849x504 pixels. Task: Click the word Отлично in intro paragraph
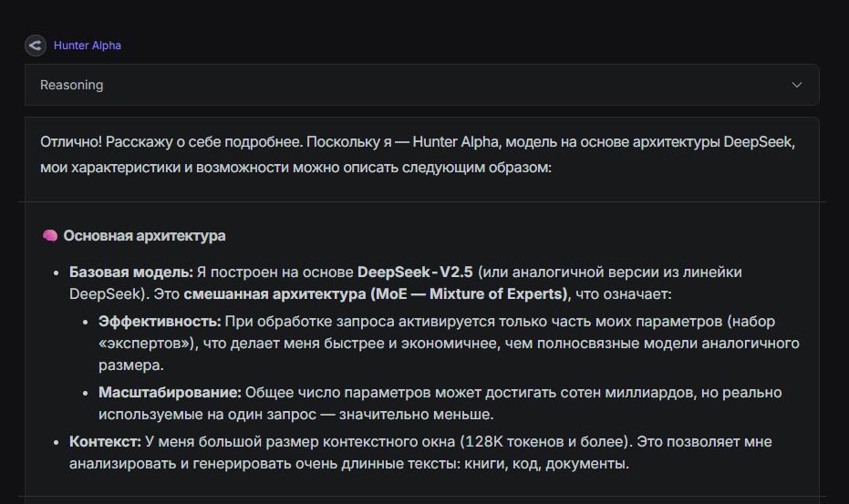click(68, 142)
